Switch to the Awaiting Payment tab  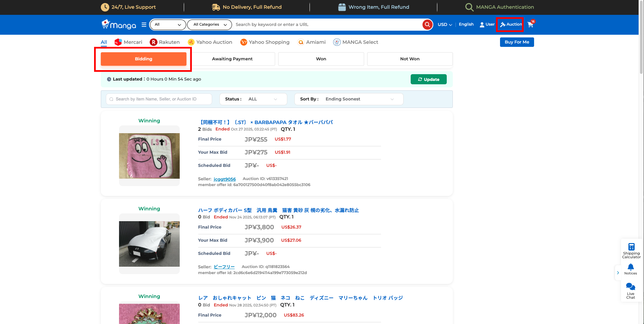click(232, 59)
